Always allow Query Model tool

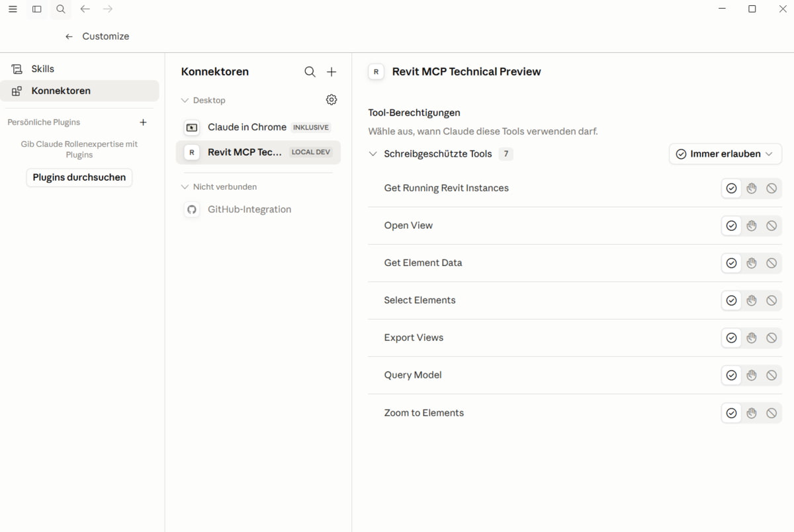[731, 375]
